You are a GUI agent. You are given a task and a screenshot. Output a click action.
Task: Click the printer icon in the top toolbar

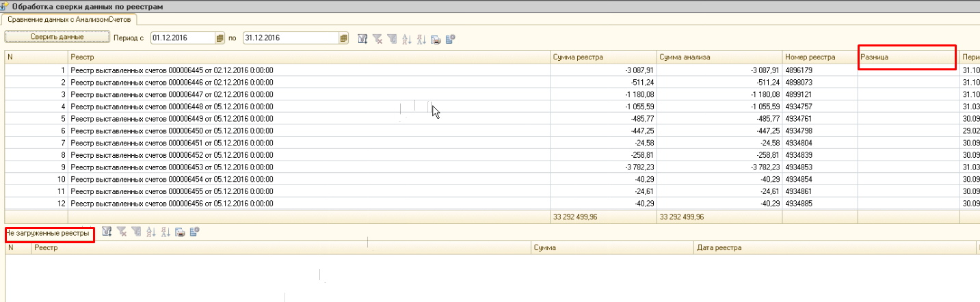pos(436,39)
